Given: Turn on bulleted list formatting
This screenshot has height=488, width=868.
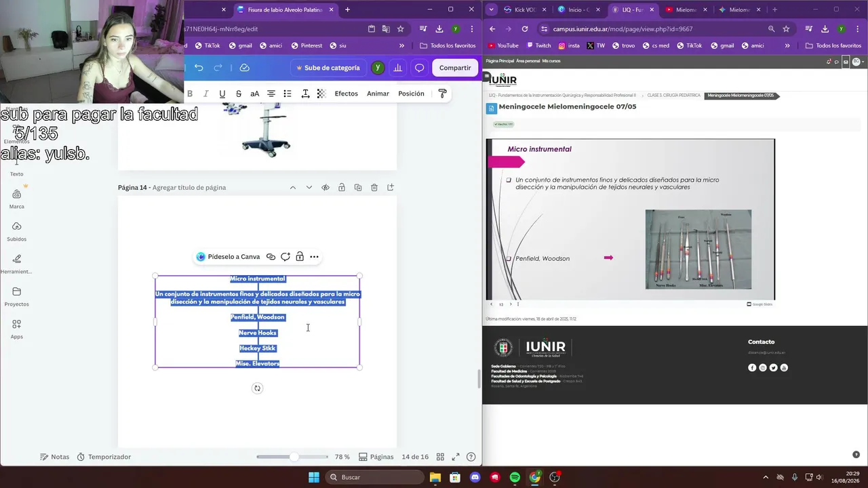Looking at the screenshot, I should coord(288,94).
